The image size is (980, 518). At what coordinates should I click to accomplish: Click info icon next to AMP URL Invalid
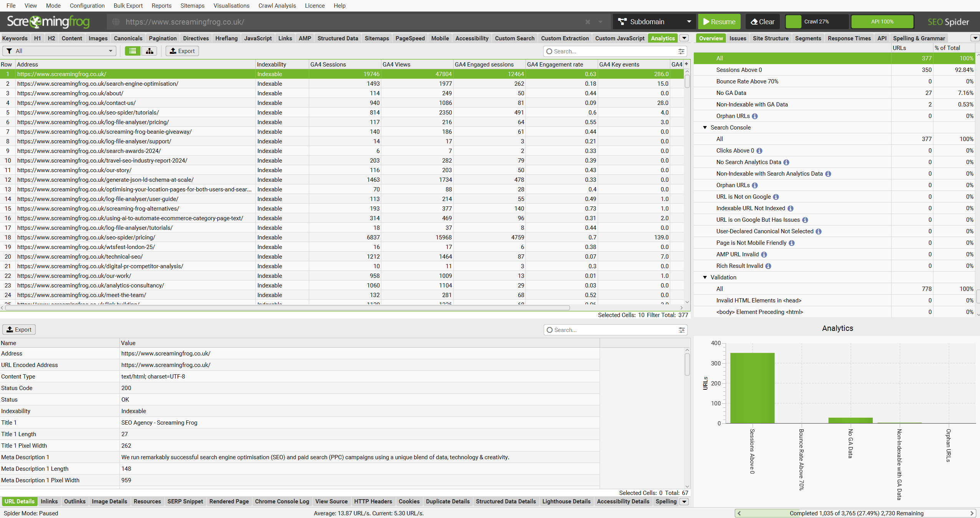coord(764,254)
